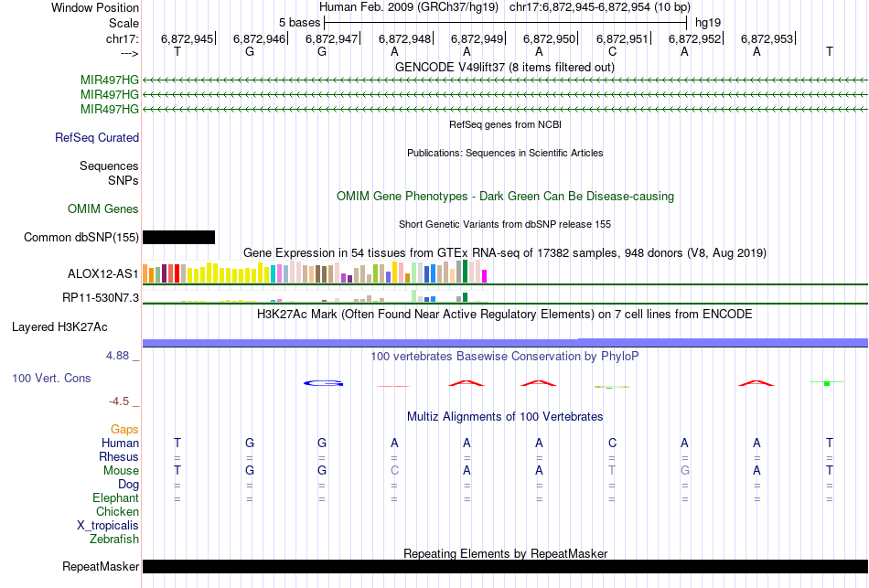This screenshot has height=588, width=869.
Task: Click the gray C in the Mouse row
Action: [394, 471]
